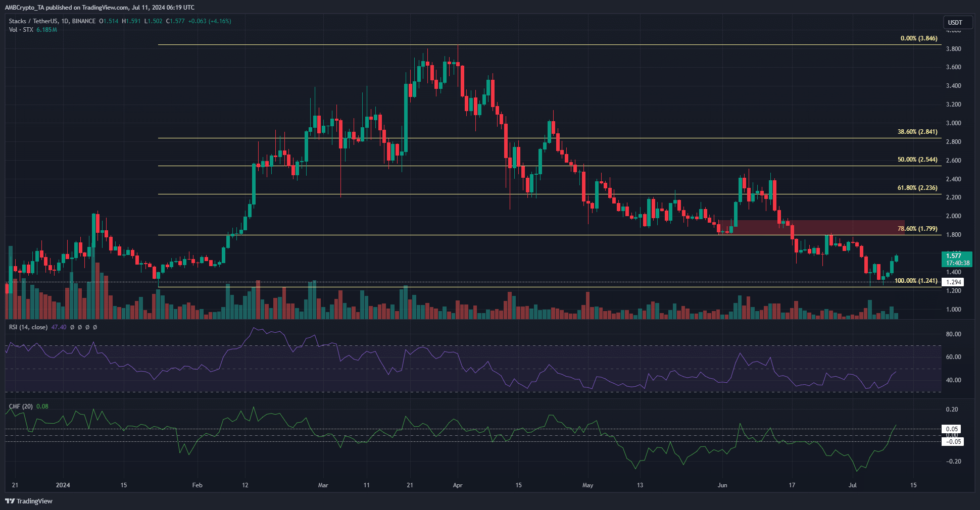Click the USDT currency button

pos(958,22)
